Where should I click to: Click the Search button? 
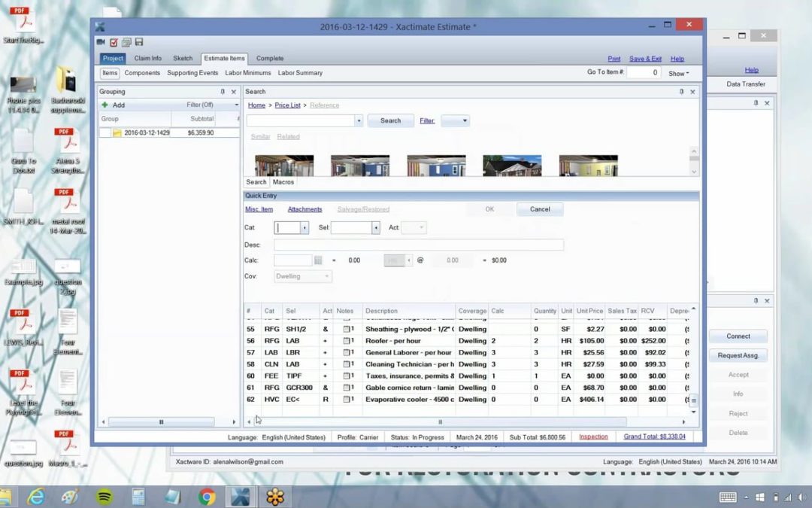390,120
